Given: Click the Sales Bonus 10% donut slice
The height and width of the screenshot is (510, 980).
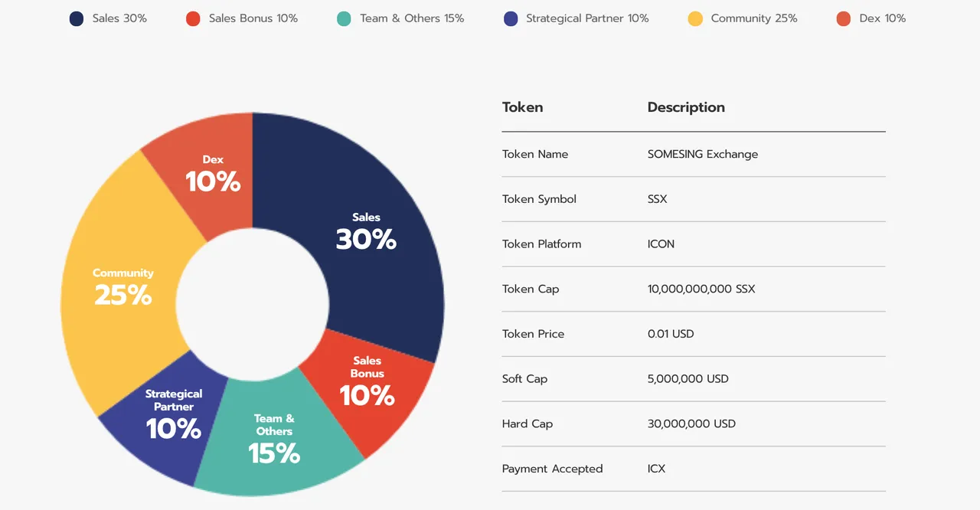Looking at the screenshot, I should 367,385.
